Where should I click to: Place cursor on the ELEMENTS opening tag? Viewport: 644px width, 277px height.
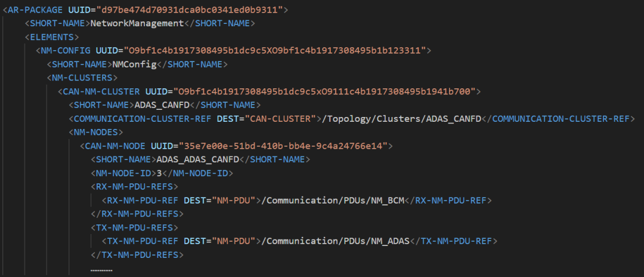coord(54,37)
